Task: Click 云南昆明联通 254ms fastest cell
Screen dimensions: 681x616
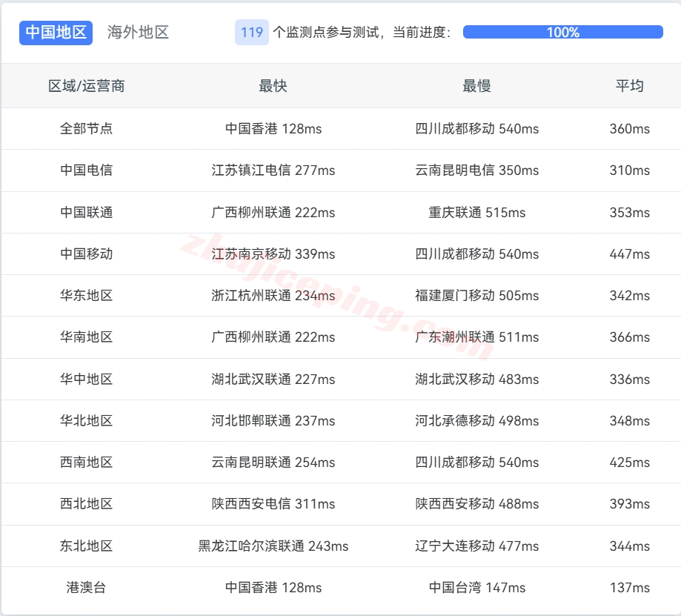Action: (x=273, y=463)
